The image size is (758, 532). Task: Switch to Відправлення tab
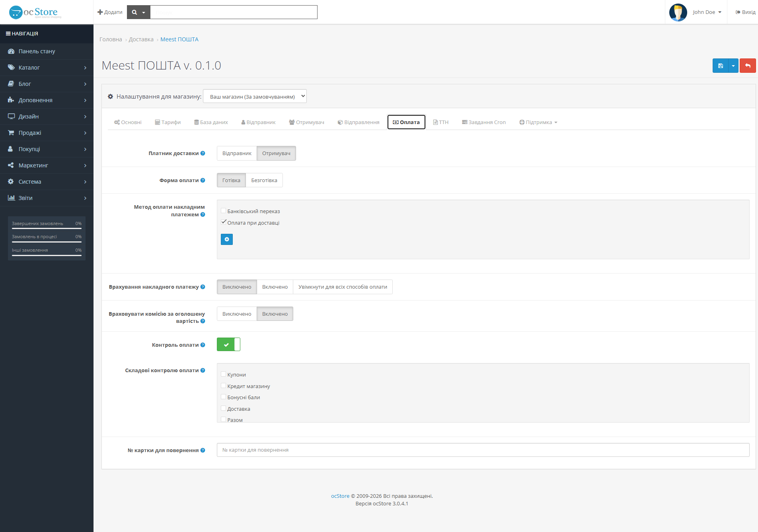[359, 122]
